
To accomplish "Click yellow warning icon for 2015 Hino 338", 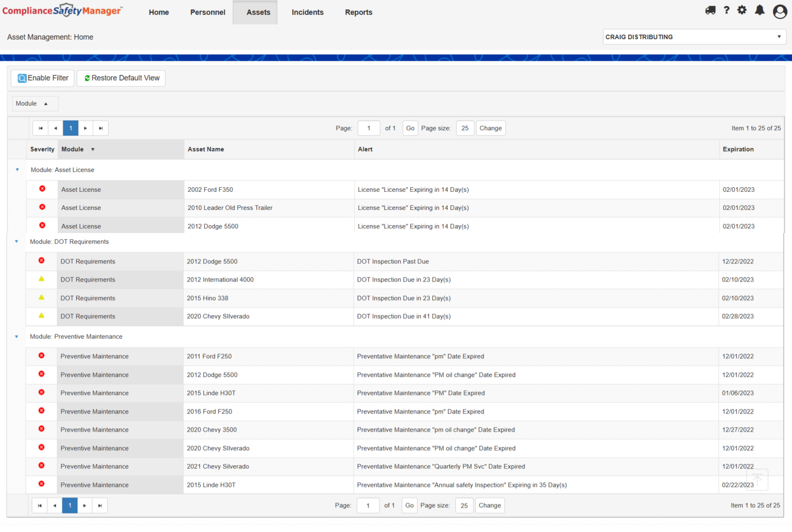I will 42,297.
